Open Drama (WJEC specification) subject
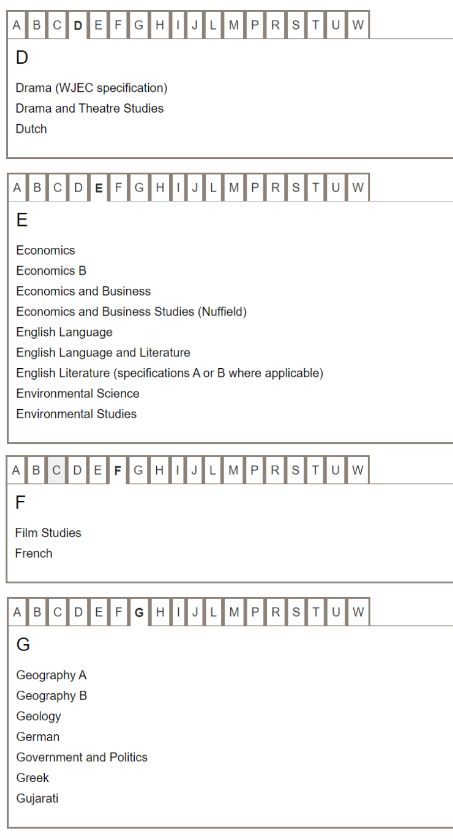Image resolution: width=453 pixels, height=840 pixels. (x=92, y=88)
